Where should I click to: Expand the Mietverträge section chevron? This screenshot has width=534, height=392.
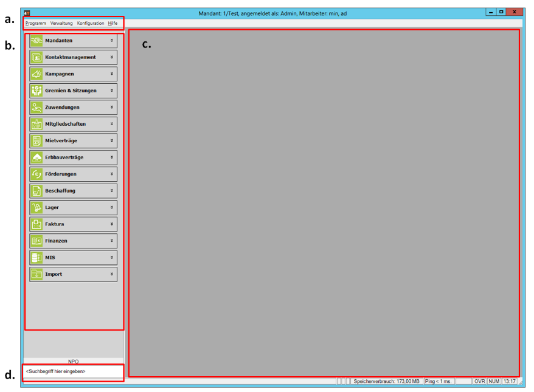pyautogui.click(x=111, y=140)
